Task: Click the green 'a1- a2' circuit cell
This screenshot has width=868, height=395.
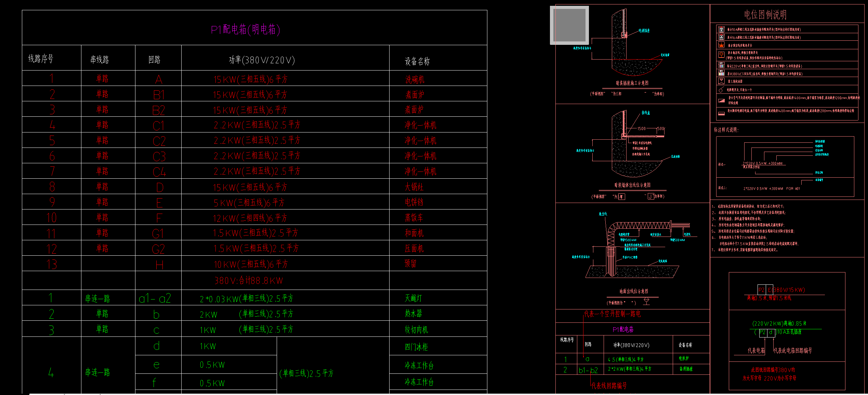Action: pos(155,299)
